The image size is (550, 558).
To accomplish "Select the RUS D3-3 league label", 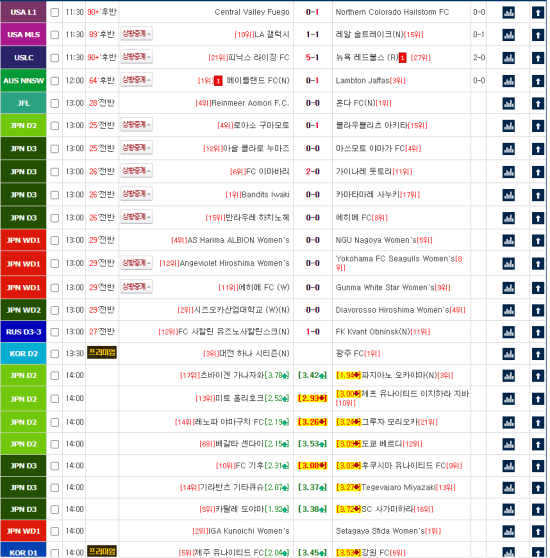I will pyautogui.click(x=23, y=332).
